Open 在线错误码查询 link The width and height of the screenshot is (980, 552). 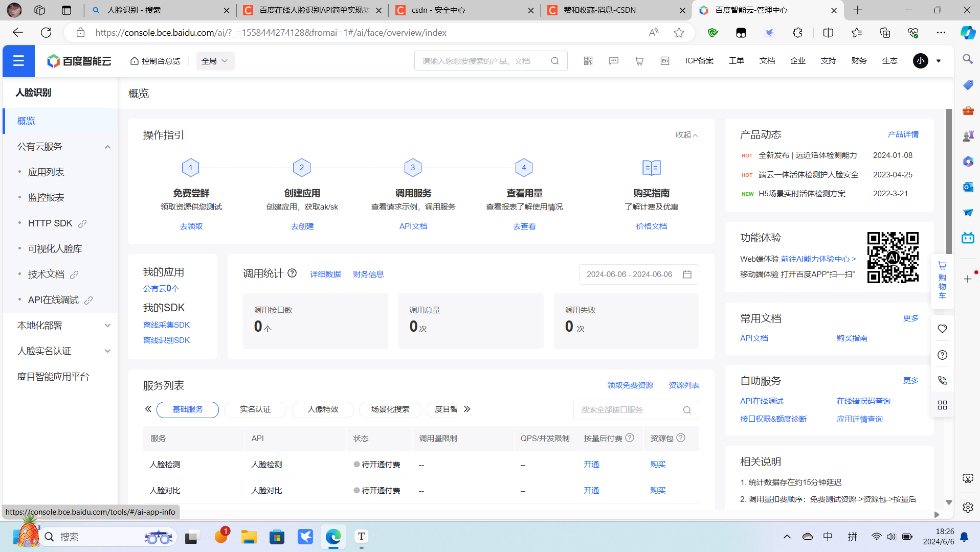(x=863, y=401)
